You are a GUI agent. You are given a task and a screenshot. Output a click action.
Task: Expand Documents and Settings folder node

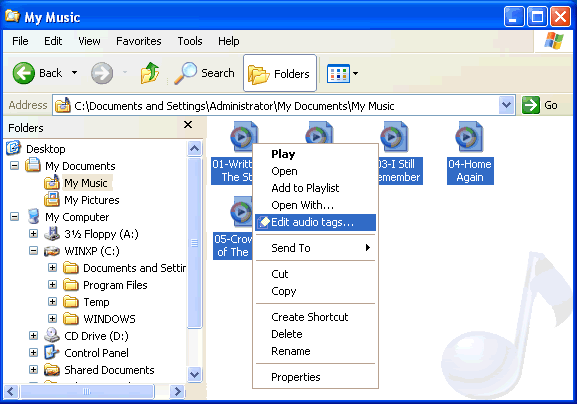click(52, 267)
